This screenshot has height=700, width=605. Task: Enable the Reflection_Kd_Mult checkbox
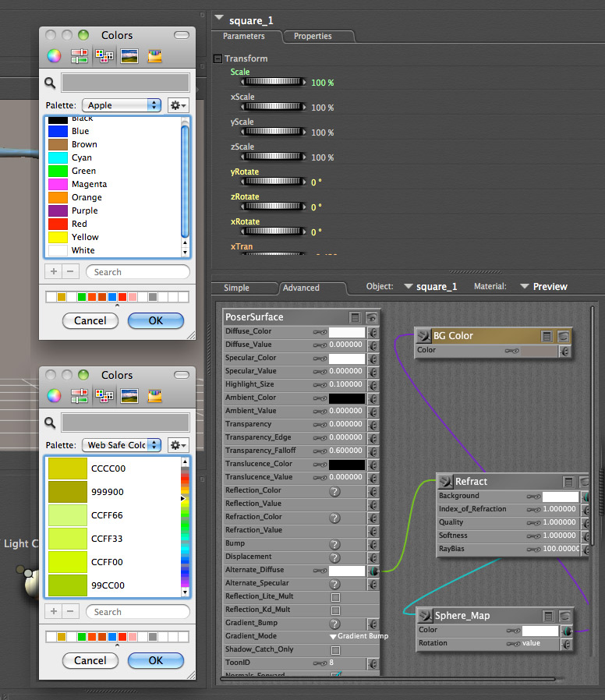pyautogui.click(x=336, y=610)
